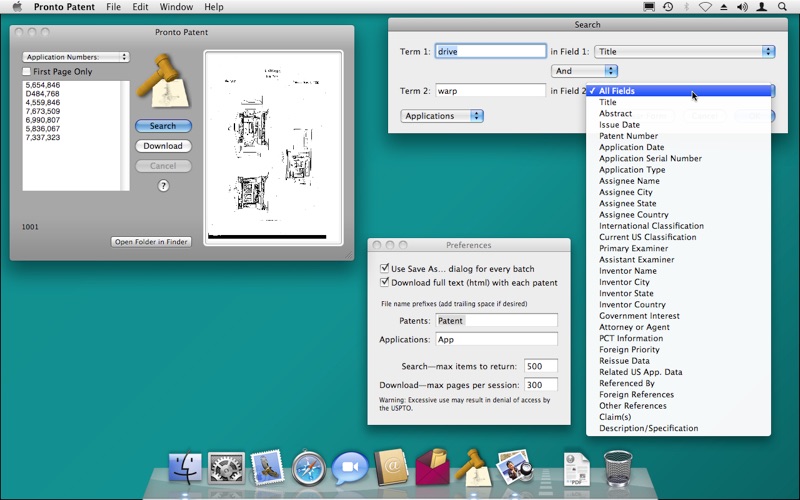Viewport: 800px width, 500px height.
Task: Launch the Mail stamp icon in Dock
Action: [x=266, y=467]
